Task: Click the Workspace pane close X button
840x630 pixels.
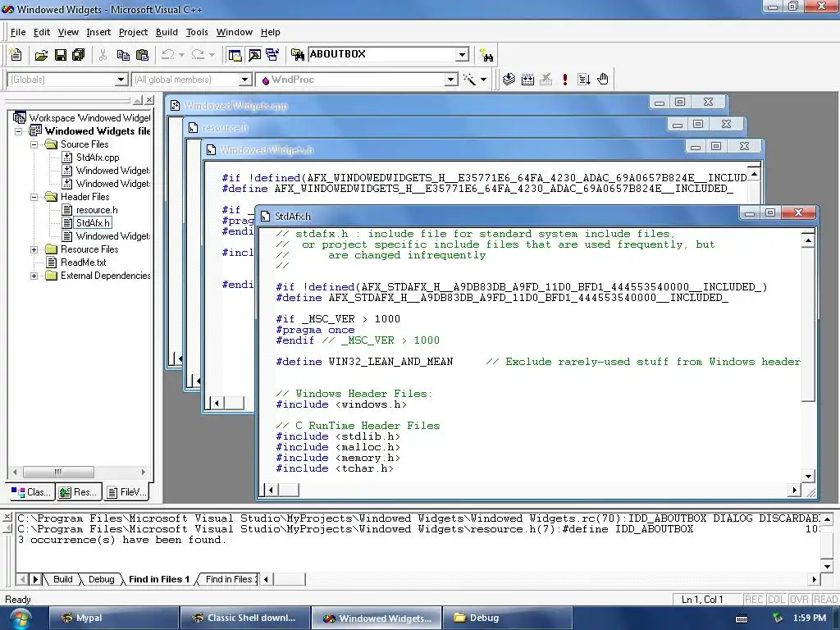Action: pos(149,100)
